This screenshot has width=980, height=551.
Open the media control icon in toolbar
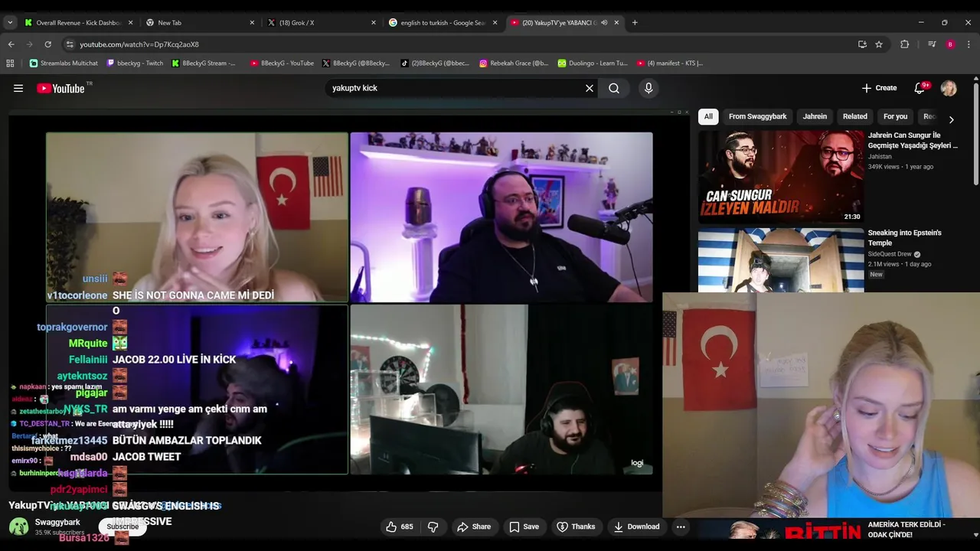[932, 44]
